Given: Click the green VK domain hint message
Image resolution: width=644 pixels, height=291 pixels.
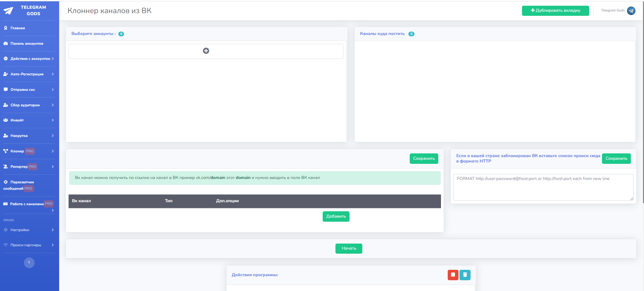Looking at the screenshot, I should pos(255,178).
